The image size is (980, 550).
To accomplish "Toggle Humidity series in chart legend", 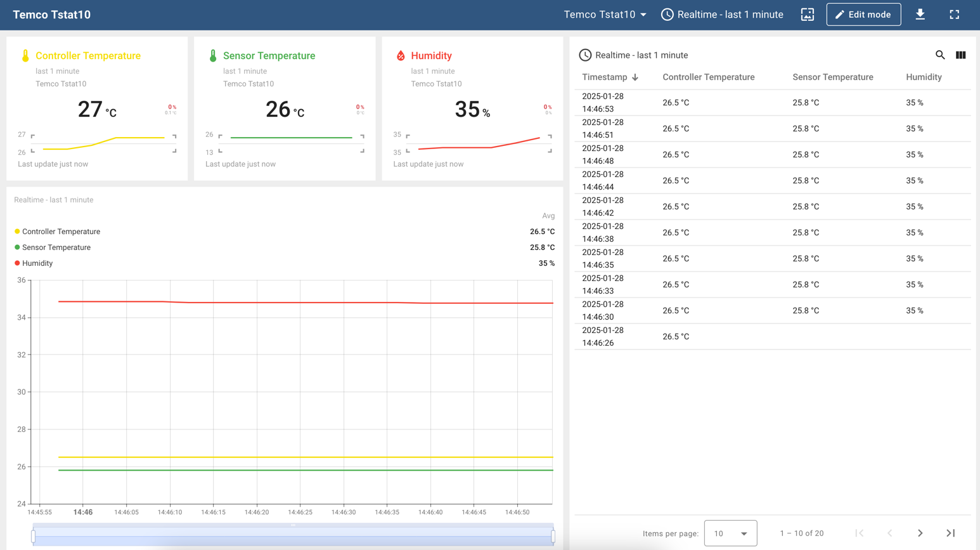I will click(x=37, y=263).
